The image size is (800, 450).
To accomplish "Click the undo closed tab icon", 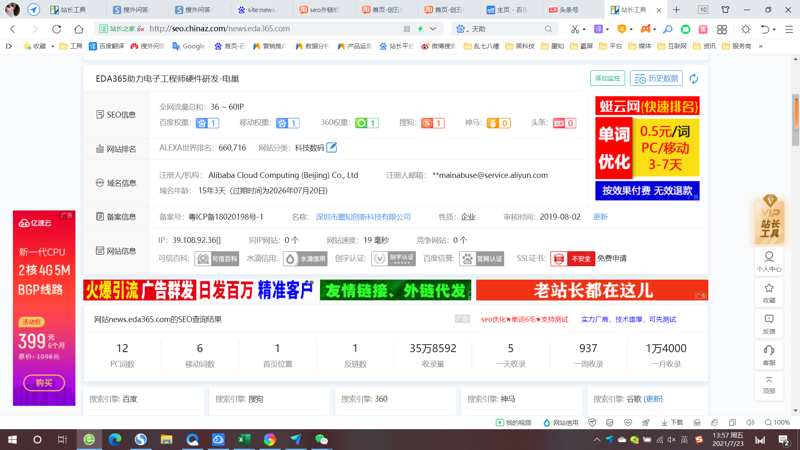I will tap(764, 29).
